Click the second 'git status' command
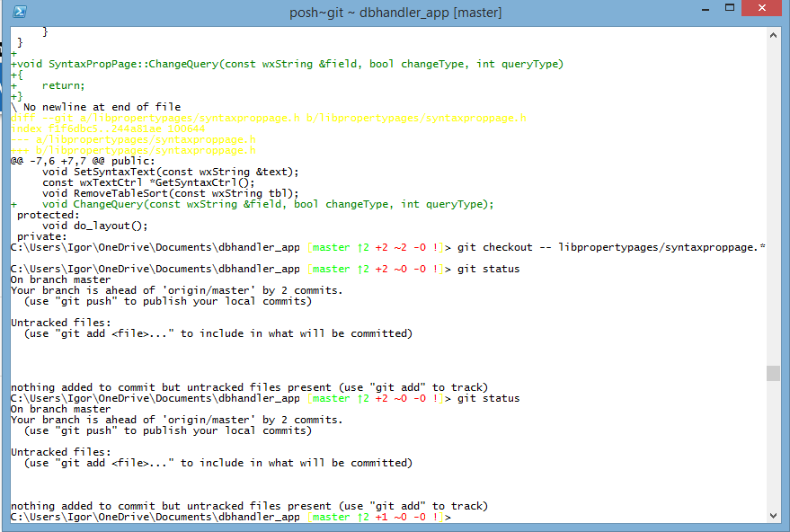This screenshot has width=790, height=532. point(488,398)
